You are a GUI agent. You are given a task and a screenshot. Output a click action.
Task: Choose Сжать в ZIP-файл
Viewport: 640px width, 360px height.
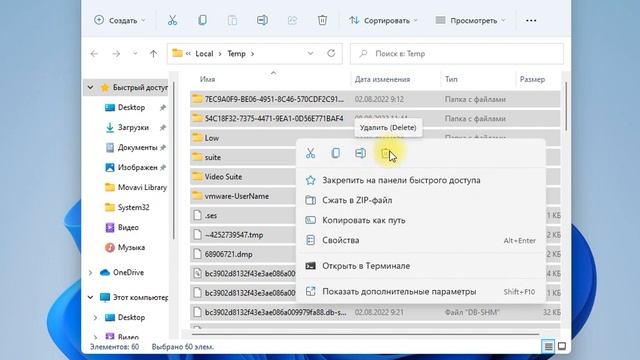click(420, 200)
